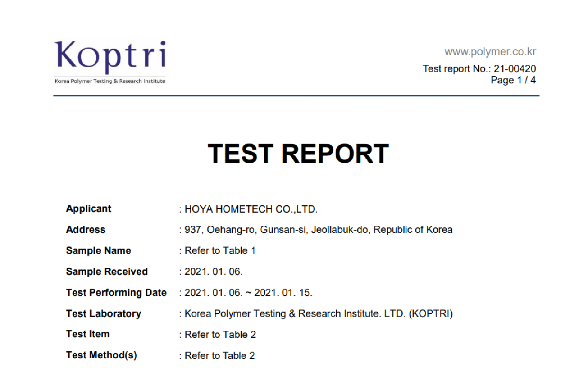The height and width of the screenshot is (368, 588).
Task: Click the Refer to Table 1 reference
Action: click(220, 251)
